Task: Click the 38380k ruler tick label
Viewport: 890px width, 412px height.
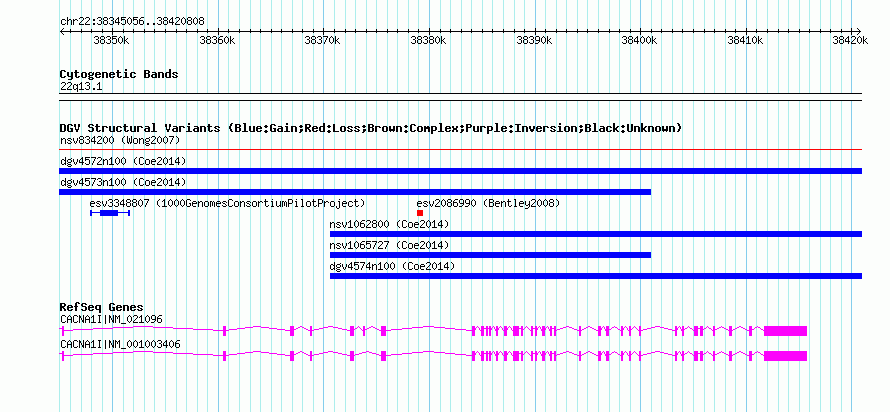Action: point(428,40)
